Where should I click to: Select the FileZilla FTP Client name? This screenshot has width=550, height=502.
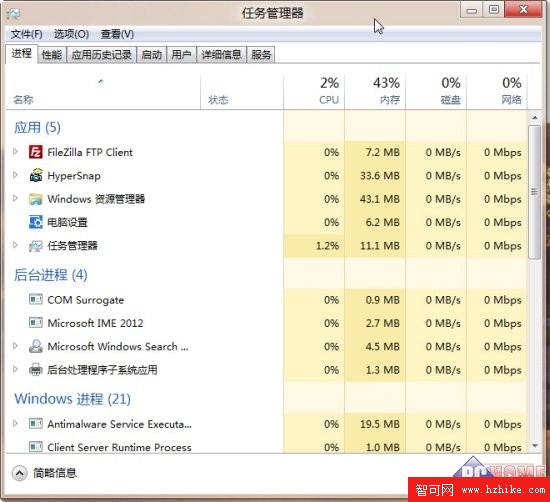click(x=90, y=152)
